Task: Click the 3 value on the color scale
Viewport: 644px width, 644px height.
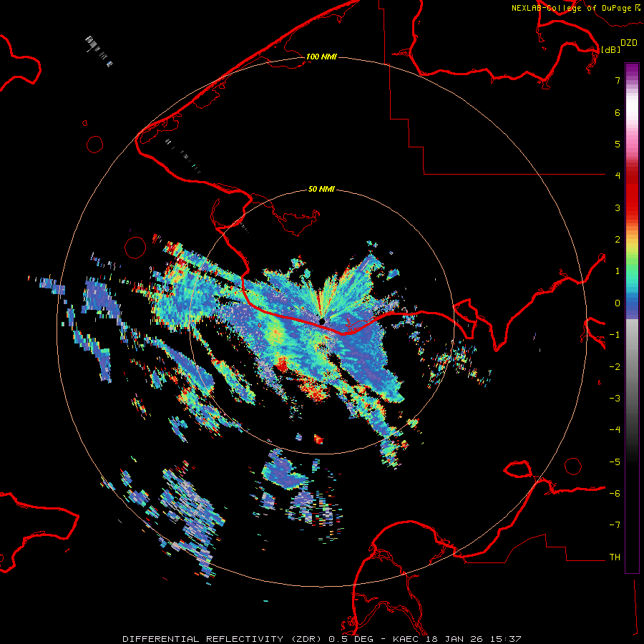Action: point(618,208)
